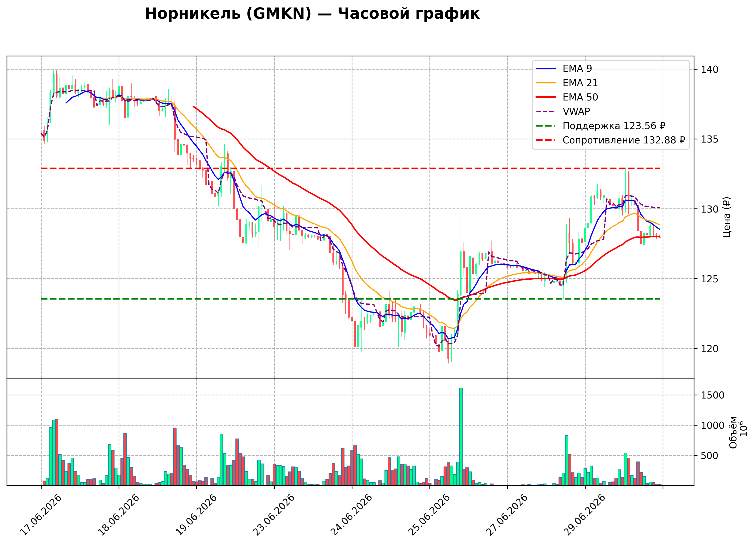Click the red EMA 50 legend line sample
The height and width of the screenshot is (544, 756).
coord(546,97)
